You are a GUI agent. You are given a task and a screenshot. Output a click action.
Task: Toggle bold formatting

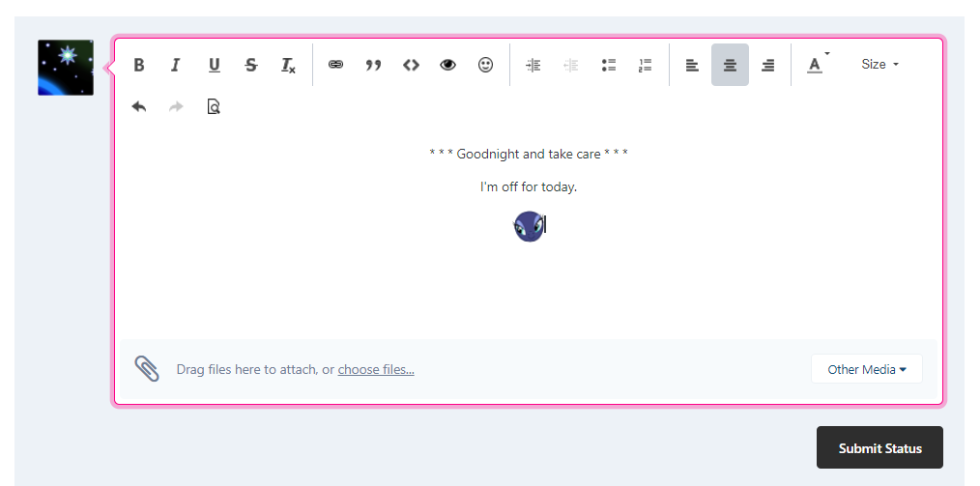pyautogui.click(x=139, y=65)
